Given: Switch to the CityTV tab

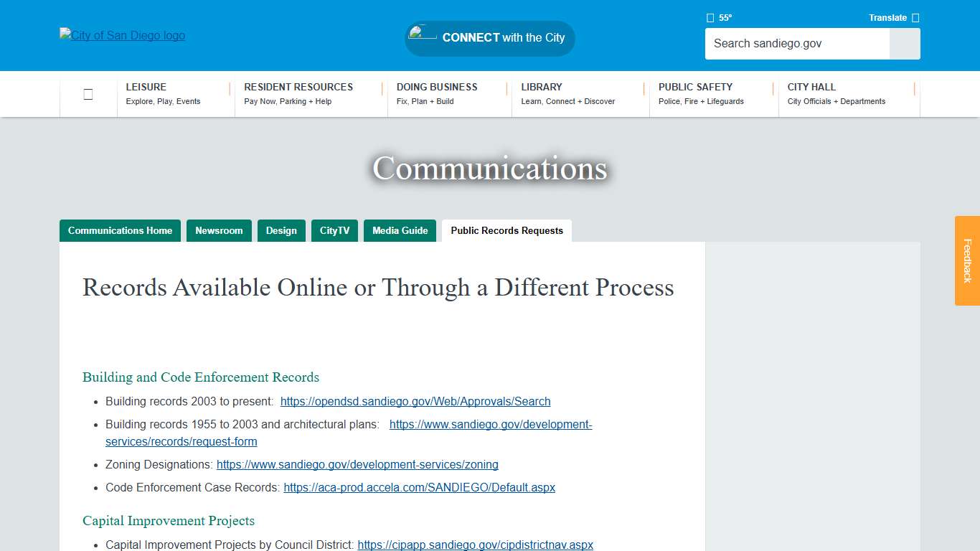Looking at the screenshot, I should point(334,230).
